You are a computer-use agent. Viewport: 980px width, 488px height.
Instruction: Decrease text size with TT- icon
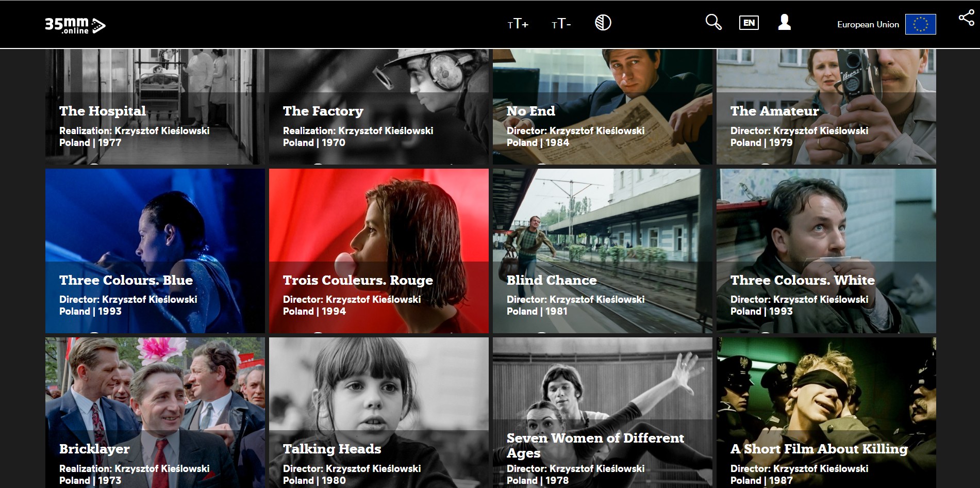pyautogui.click(x=561, y=24)
